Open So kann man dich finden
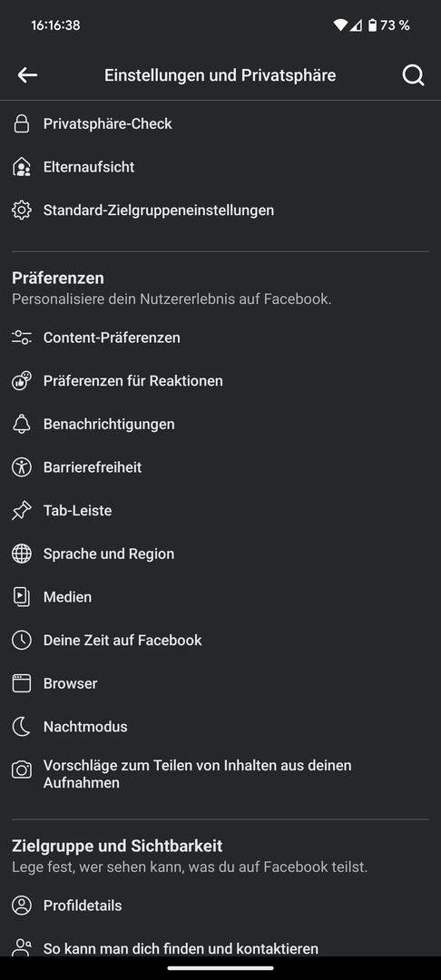441x980 pixels. pos(220,946)
